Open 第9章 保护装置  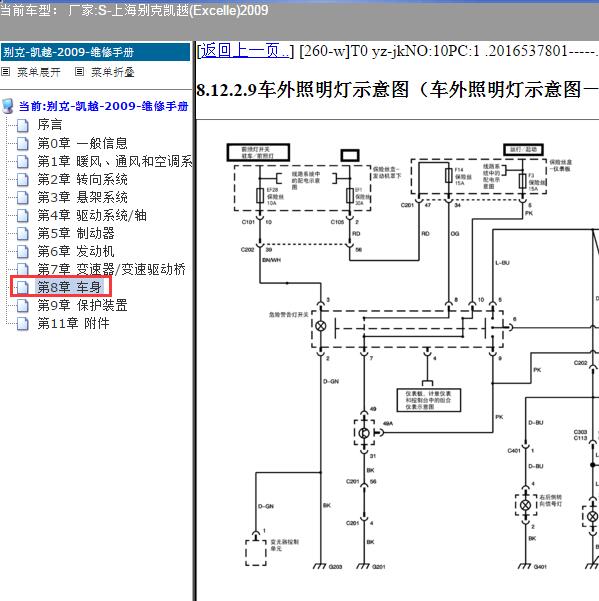point(82,305)
